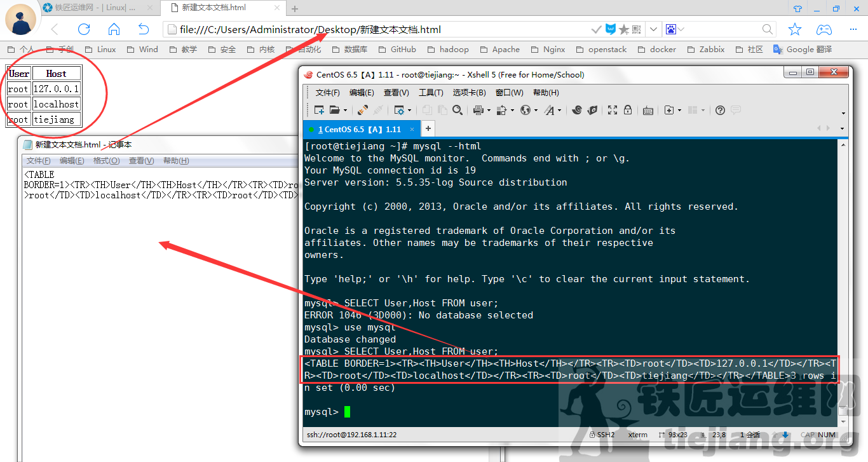The height and width of the screenshot is (462, 868).
Task: Click the Xshell virtual keyboard icon
Action: (648, 110)
